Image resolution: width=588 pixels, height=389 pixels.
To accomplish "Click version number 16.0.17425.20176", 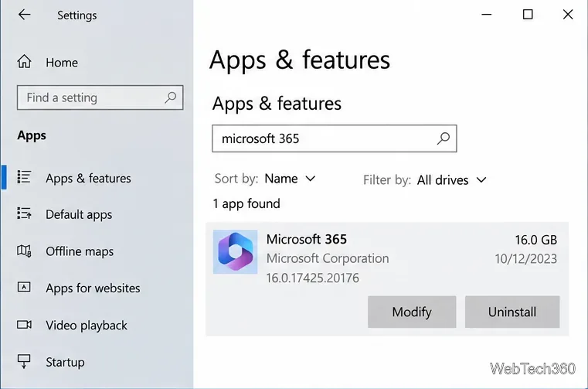I will [313, 278].
